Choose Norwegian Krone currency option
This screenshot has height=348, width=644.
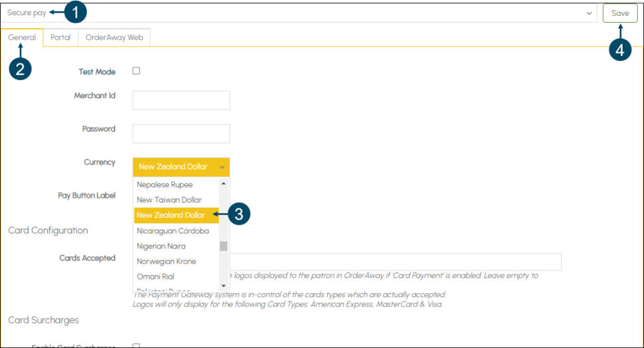tap(167, 261)
